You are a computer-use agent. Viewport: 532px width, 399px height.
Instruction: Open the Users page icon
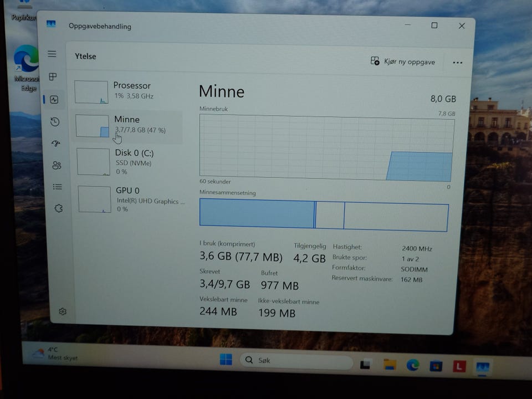click(x=57, y=165)
